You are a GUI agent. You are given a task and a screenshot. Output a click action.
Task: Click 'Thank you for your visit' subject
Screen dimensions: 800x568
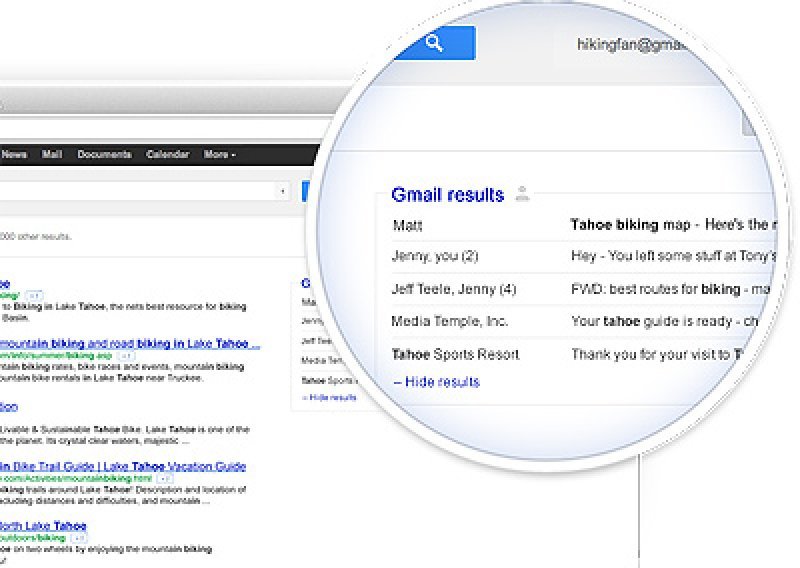tap(645, 354)
